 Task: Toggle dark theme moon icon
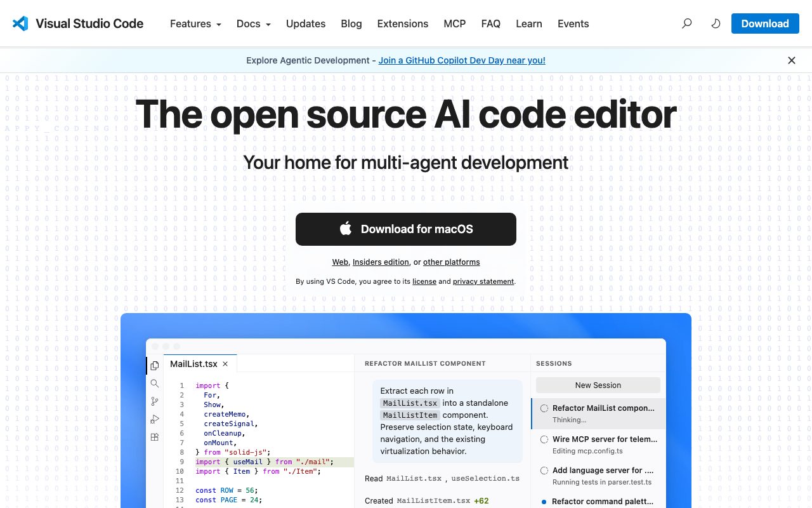pyautogui.click(x=716, y=23)
